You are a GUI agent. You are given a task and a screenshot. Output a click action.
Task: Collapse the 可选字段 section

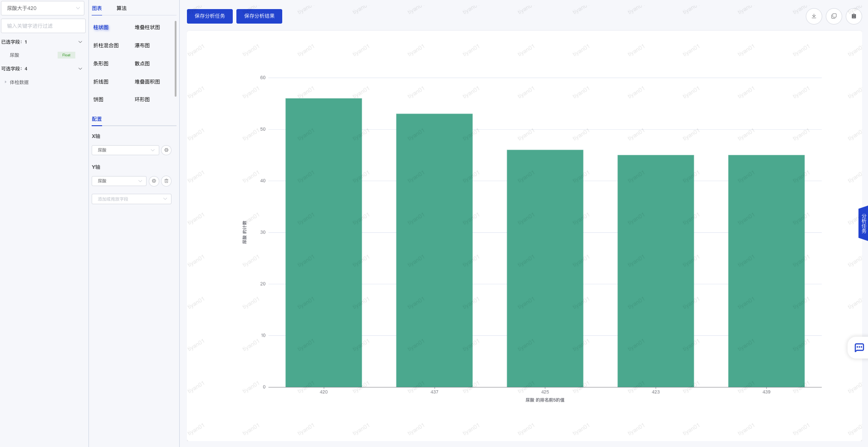coord(80,69)
